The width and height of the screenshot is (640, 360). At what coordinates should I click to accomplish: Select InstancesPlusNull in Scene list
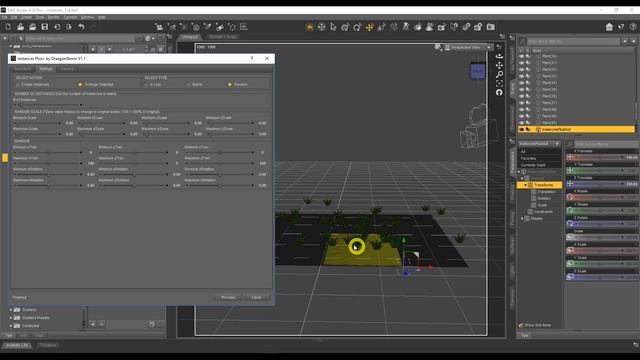click(577, 129)
